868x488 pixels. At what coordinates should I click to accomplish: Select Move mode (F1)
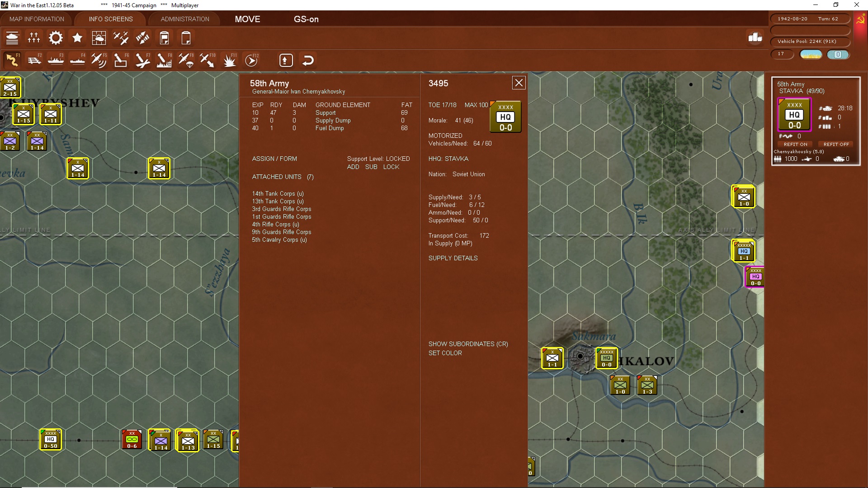pyautogui.click(x=12, y=60)
